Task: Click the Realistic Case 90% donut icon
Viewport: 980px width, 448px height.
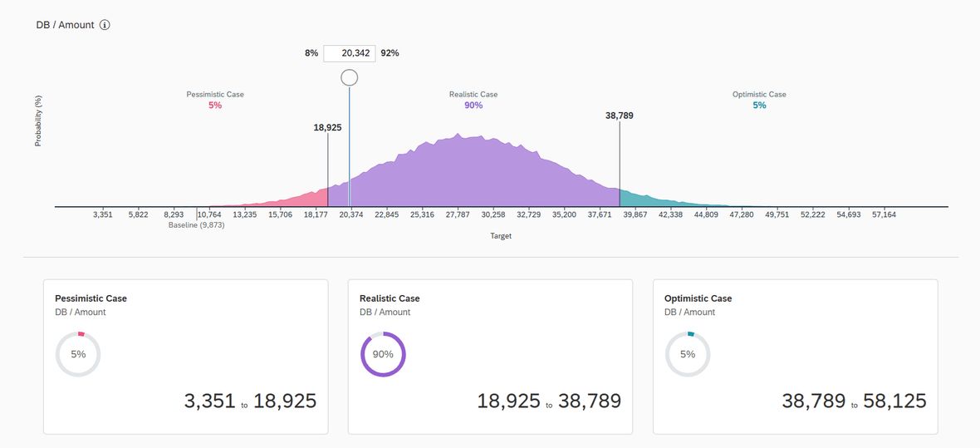Action: pyautogui.click(x=383, y=354)
